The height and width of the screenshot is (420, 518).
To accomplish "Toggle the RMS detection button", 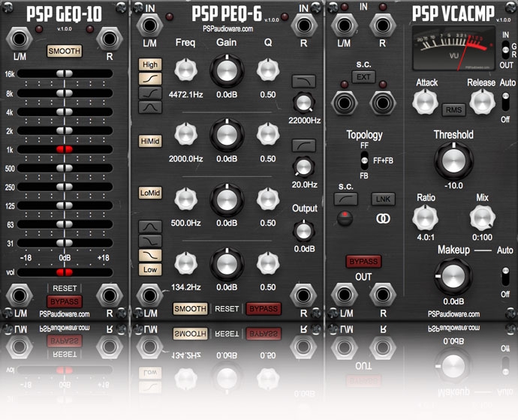I will tap(453, 109).
